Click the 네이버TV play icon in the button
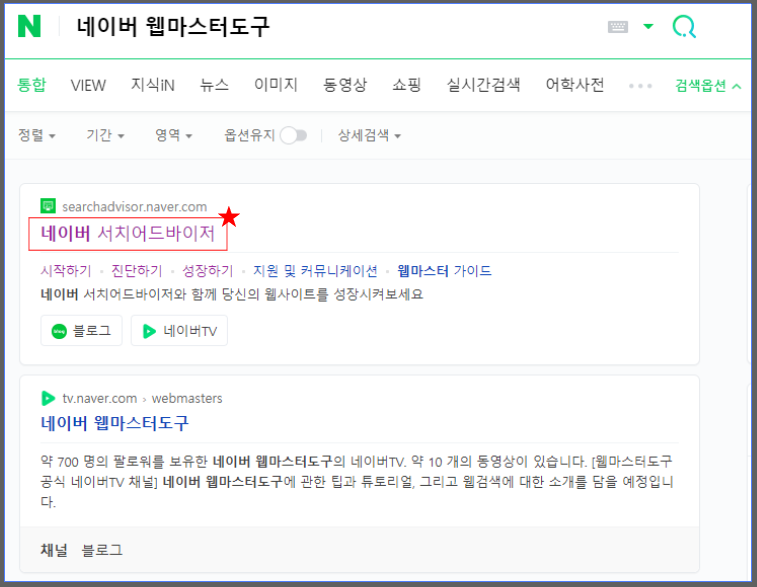The height and width of the screenshot is (587, 757). (x=149, y=331)
